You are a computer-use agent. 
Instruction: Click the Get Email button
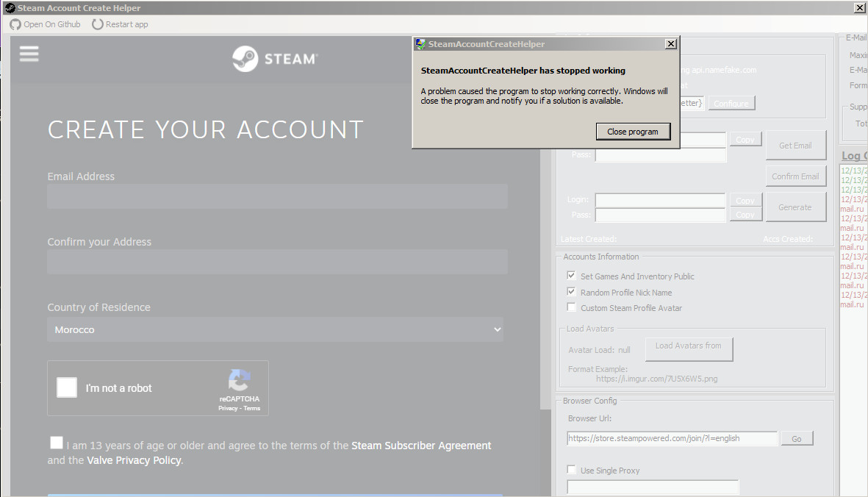pyautogui.click(x=796, y=144)
